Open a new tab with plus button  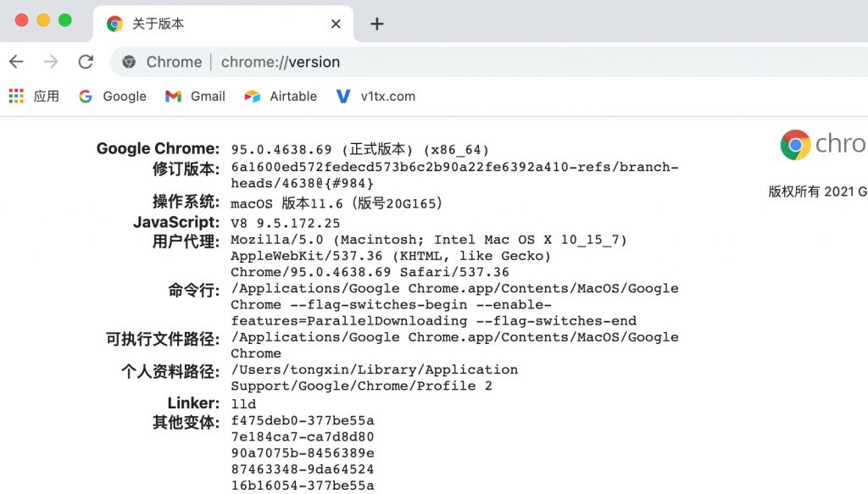coord(377,24)
